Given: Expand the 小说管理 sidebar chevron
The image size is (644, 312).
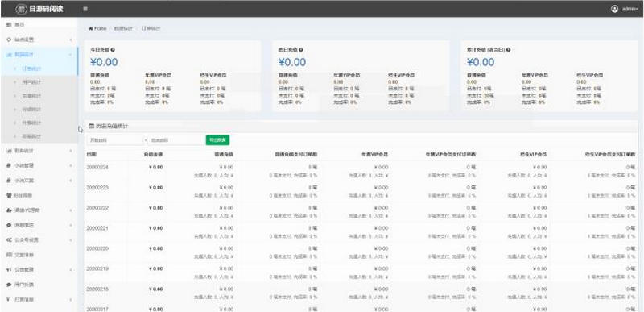Looking at the screenshot, I should (71, 165).
